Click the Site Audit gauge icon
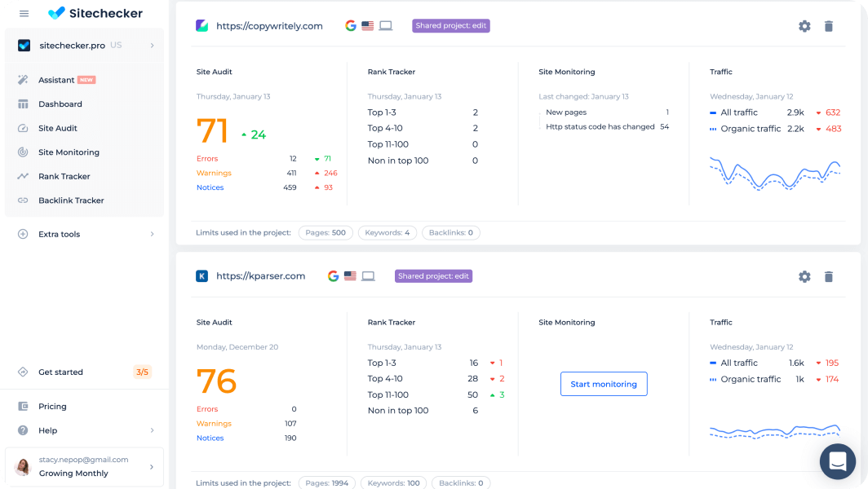This screenshot has width=868, height=489. pos(23,128)
